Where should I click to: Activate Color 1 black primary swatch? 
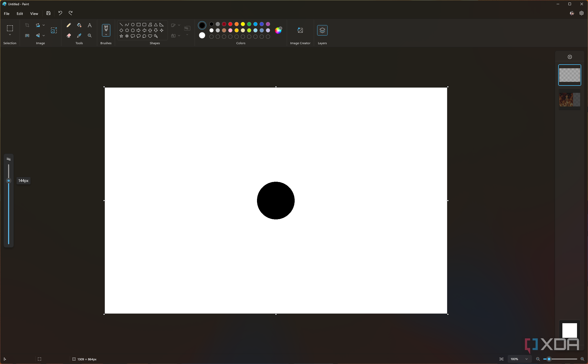[202, 25]
